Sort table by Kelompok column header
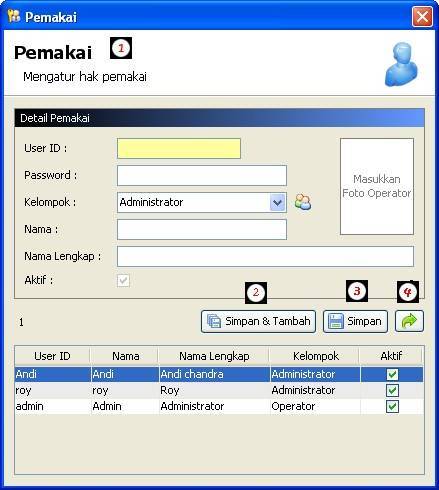Image resolution: width=439 pixels, height=490 pixels. click(315, 356)
